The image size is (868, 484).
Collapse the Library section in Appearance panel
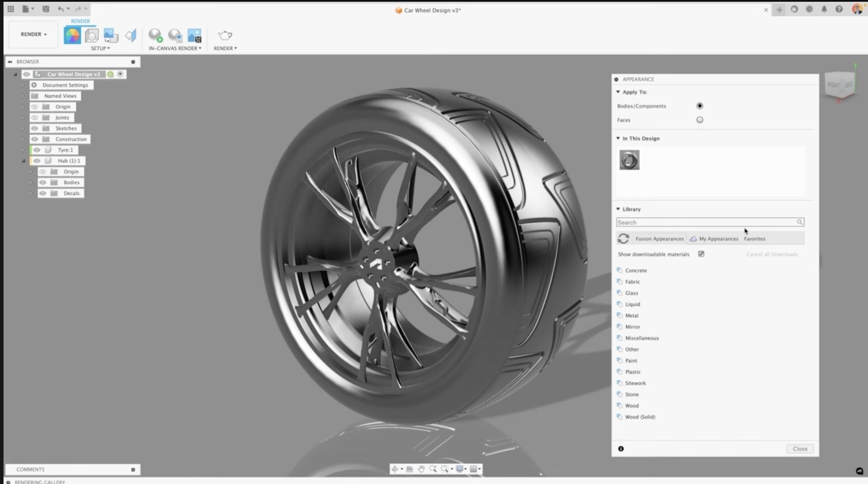pos(618,209)
